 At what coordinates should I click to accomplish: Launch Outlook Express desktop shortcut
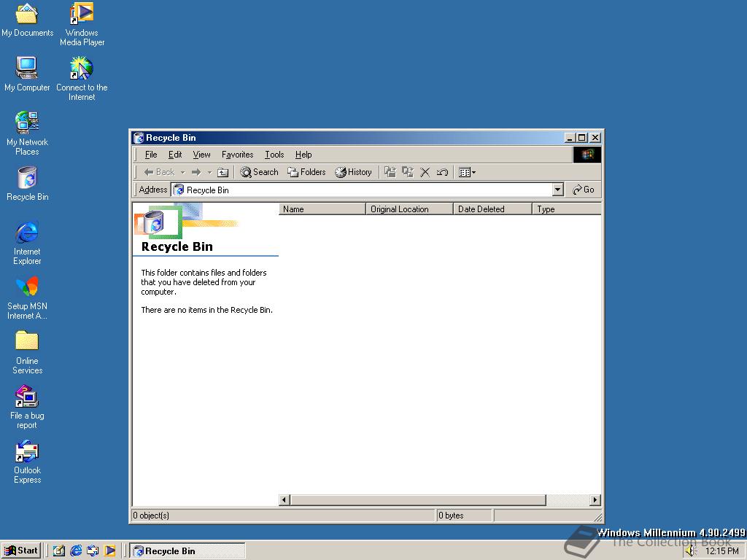[x=27, y=462]
